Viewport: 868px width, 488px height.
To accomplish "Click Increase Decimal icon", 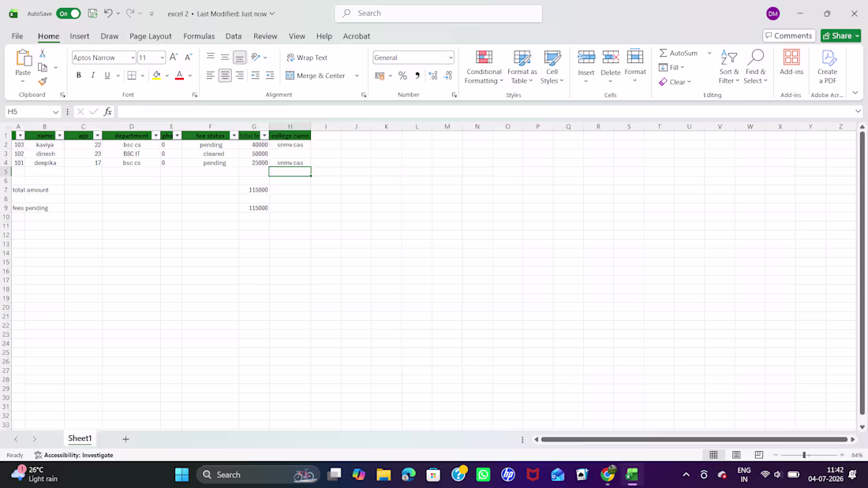I will [433, 76].
